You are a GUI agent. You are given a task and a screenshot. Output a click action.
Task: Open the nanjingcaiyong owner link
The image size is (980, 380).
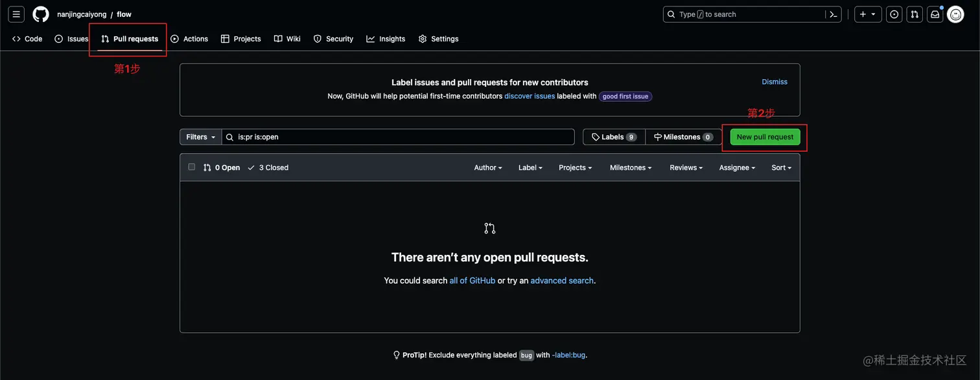[82, 14]
